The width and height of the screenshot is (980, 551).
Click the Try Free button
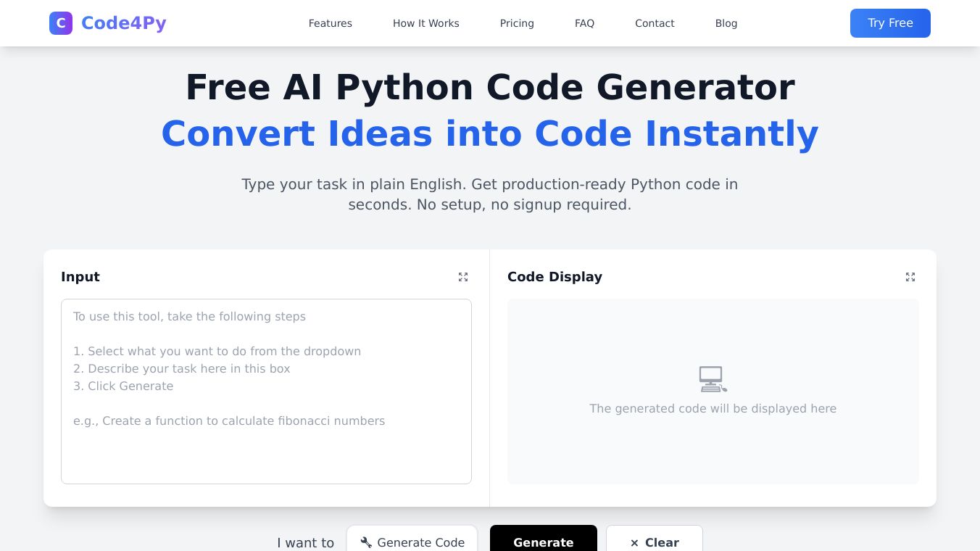[890, 23]
